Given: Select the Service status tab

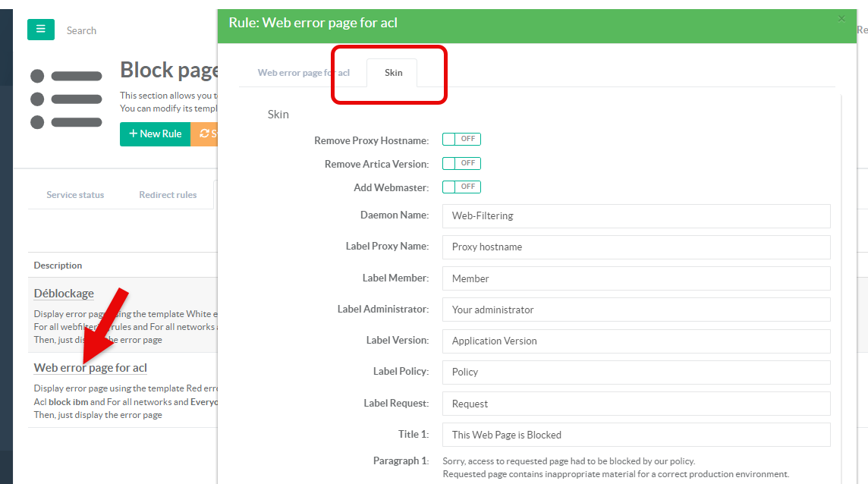Looking at the screenshot, I should [75, 195].
